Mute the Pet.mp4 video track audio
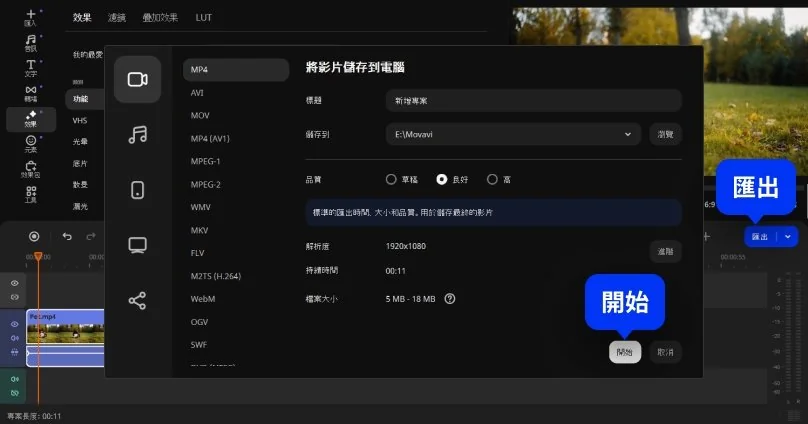 [14, 338]
